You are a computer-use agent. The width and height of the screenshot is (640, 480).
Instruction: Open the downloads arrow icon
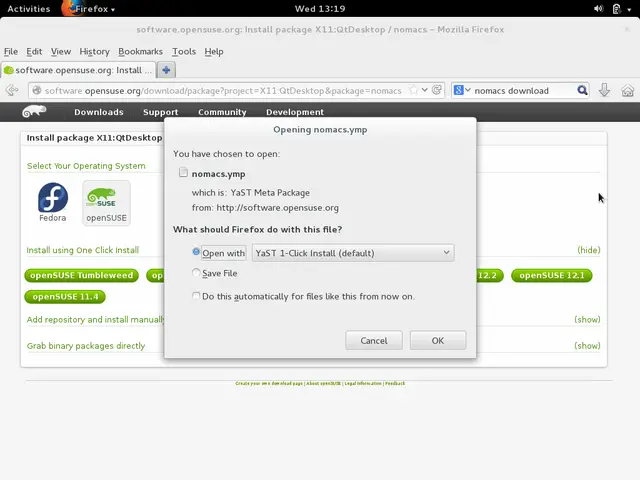pos(604,90)
